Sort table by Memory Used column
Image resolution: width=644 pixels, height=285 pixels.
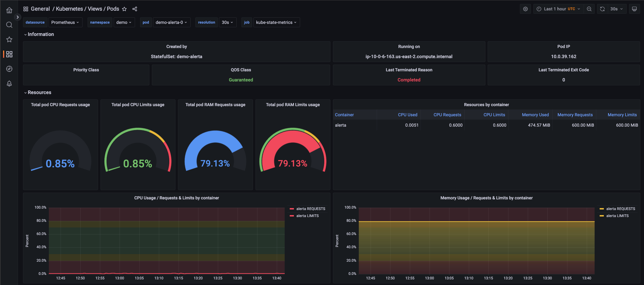[535, 115]
